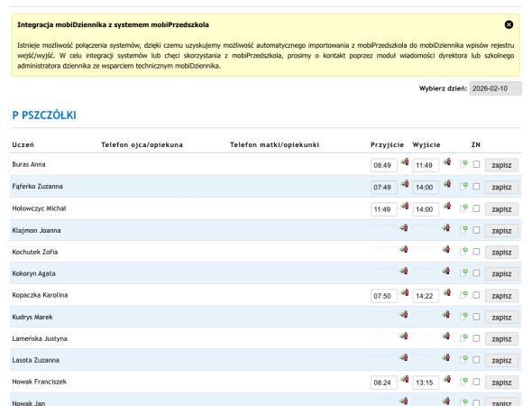
Task: Click arrival icon for Kochutek Zofia
Action: (x=404, y=250)
